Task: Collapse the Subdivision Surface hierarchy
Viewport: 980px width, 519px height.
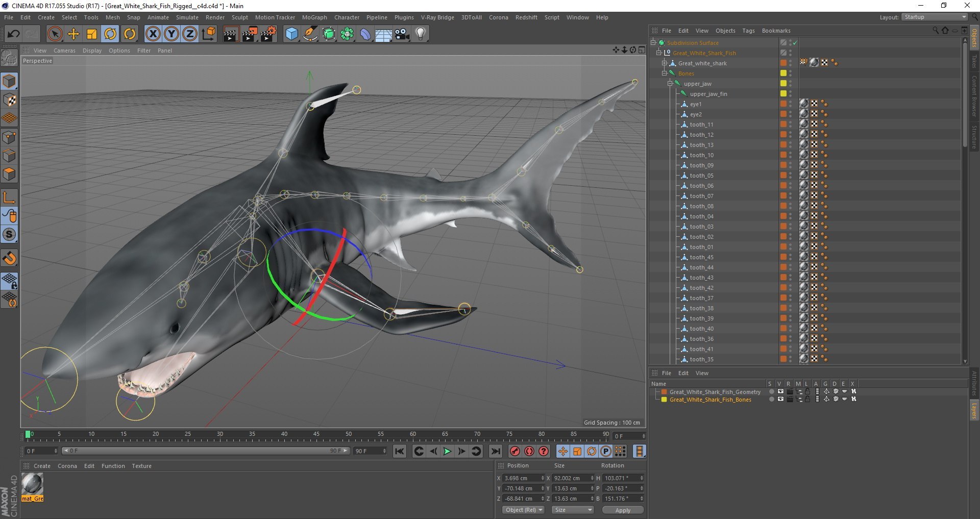Action: click(x=653, y=42)
